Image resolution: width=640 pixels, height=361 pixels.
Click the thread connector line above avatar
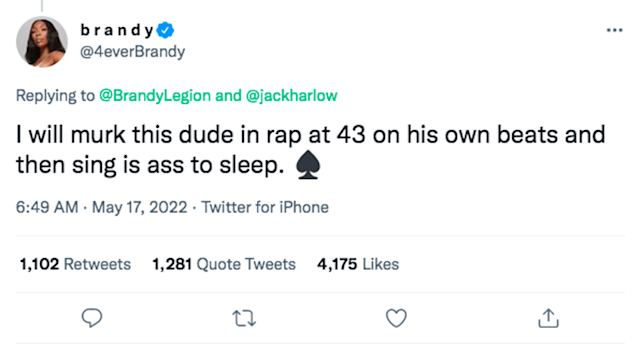pos(42,5)
